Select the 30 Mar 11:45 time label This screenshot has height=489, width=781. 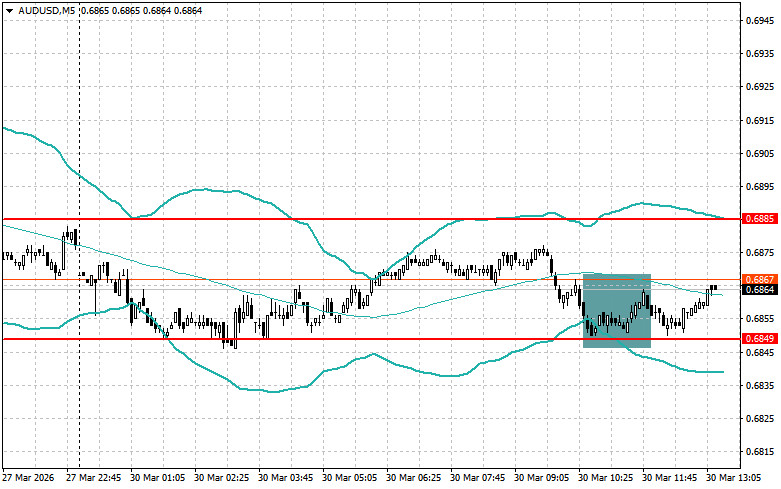(x=669, y=478)
